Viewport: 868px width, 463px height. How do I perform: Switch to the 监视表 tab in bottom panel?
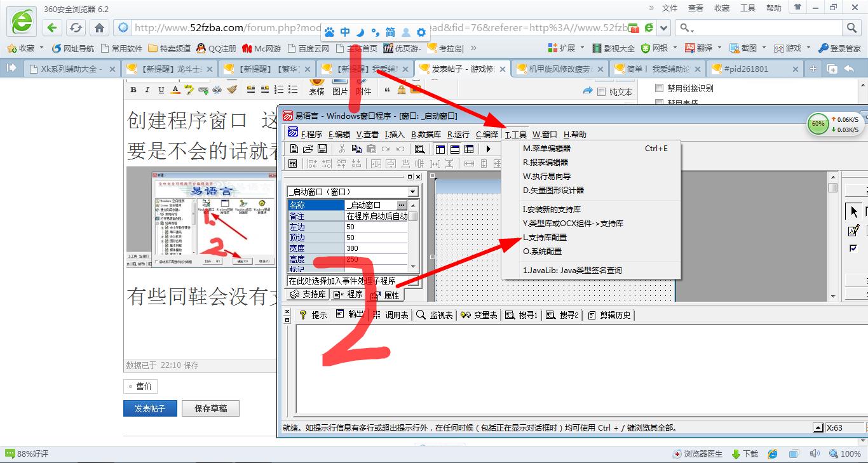tap(435, 315)
